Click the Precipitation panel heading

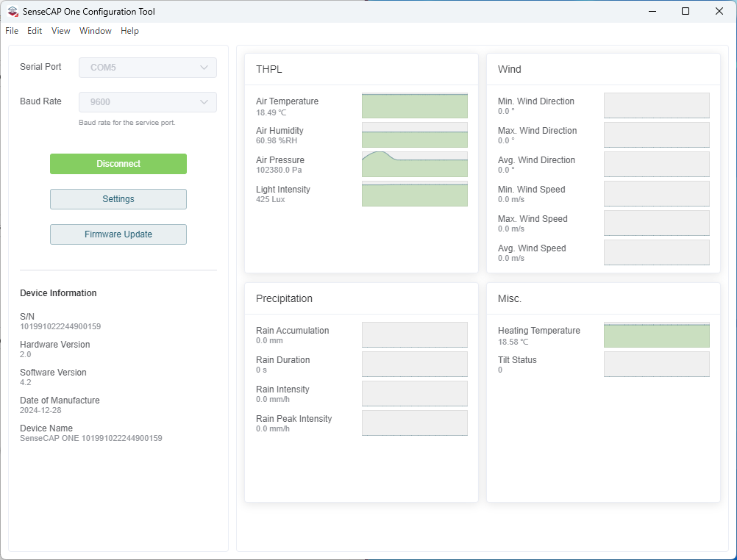[284, 298]
